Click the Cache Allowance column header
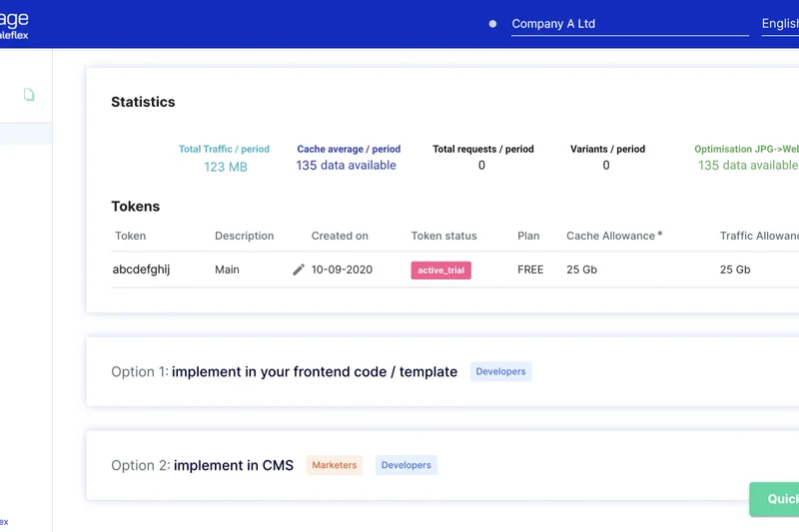Viewport: 799px width, 532px height. [613, 236]
